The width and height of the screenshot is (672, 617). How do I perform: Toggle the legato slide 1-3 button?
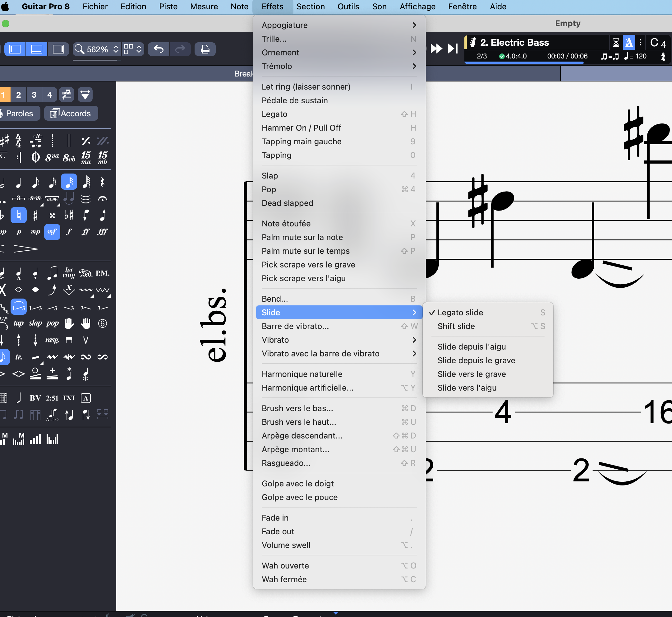click(19, 307)
